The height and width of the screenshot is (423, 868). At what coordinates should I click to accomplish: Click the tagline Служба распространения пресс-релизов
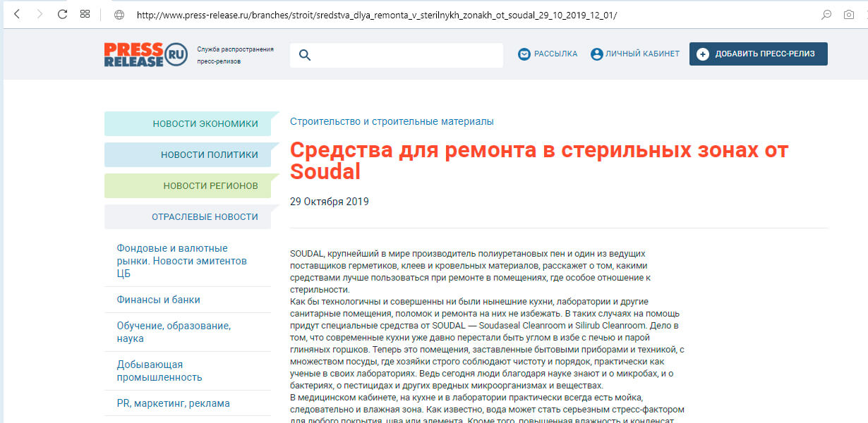coord(236,55)
